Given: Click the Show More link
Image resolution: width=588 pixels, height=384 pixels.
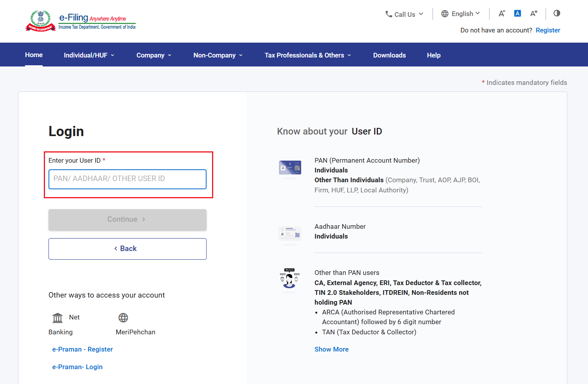Looking at the screenshot, I should click(331, 349).
